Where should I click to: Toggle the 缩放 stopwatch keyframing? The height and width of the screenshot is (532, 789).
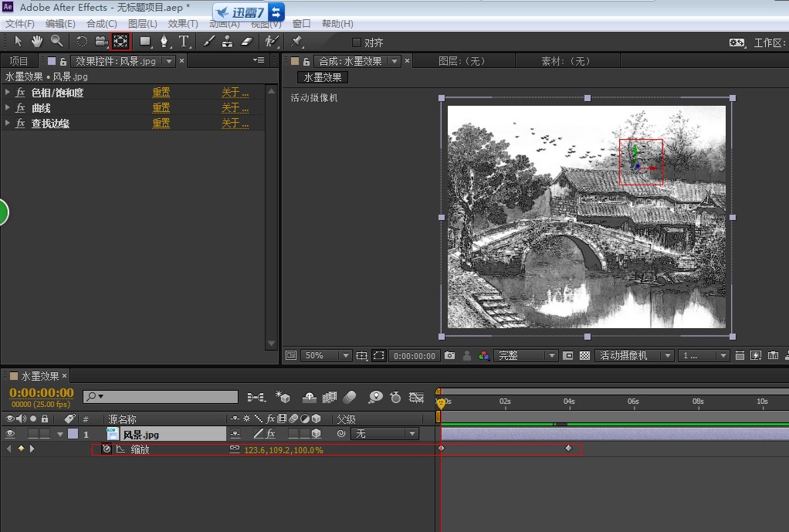[107, 449]
